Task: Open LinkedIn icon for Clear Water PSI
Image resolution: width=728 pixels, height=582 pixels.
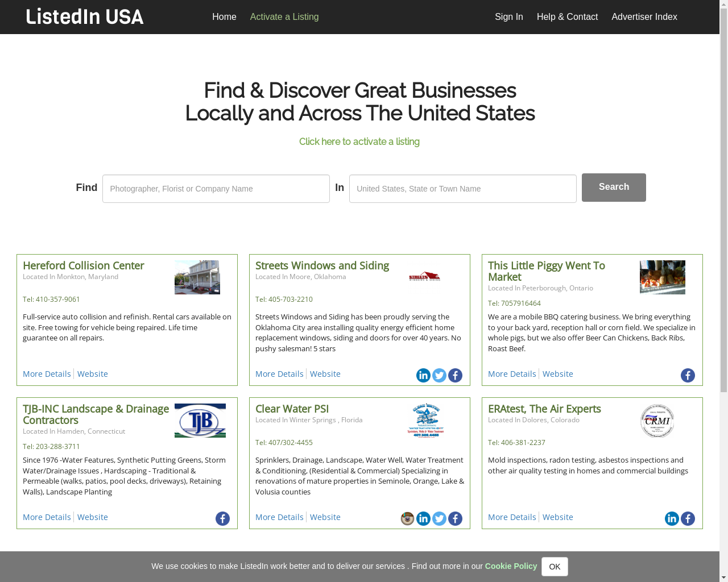Action: tap(423, 518)
